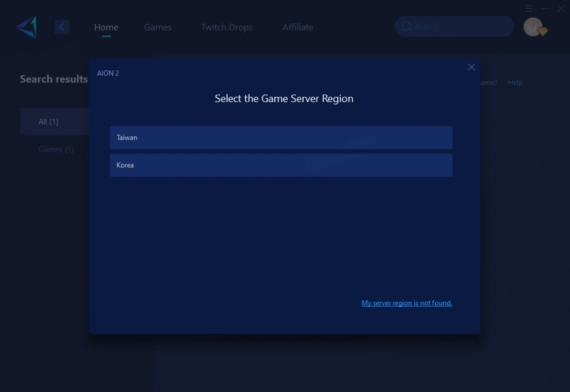
Task: Click the back navigation arrow
Action: pos(62,26)
